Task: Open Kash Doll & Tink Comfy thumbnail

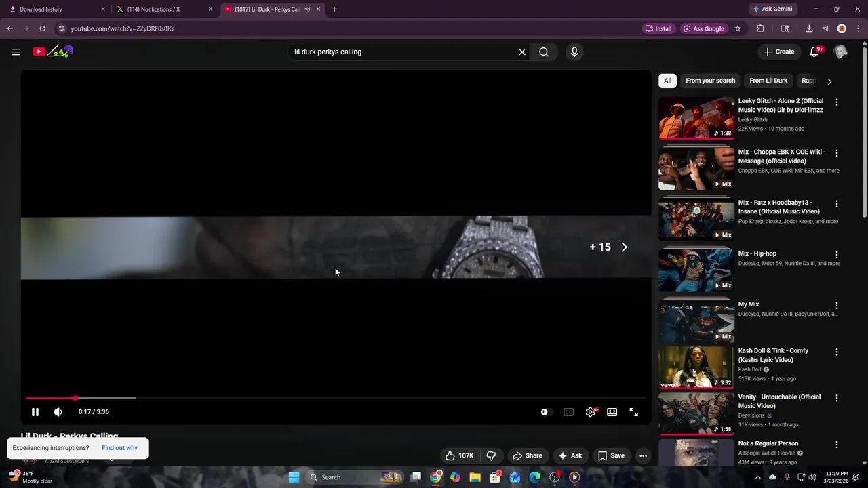Action: pos(696,367)
